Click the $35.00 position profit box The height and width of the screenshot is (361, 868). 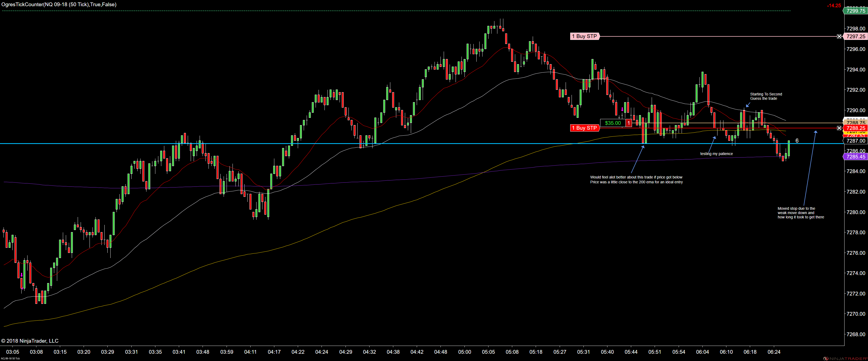point(613,123)
